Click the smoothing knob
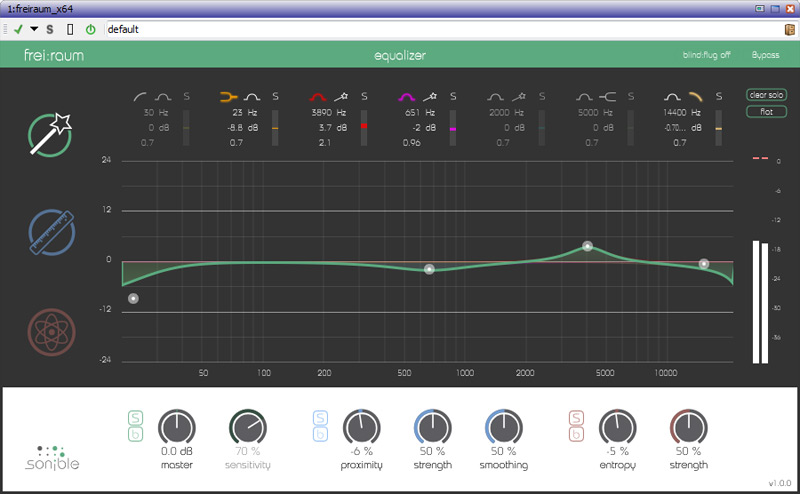The height and width of the screenshot is (494, 800). point(504,428)
